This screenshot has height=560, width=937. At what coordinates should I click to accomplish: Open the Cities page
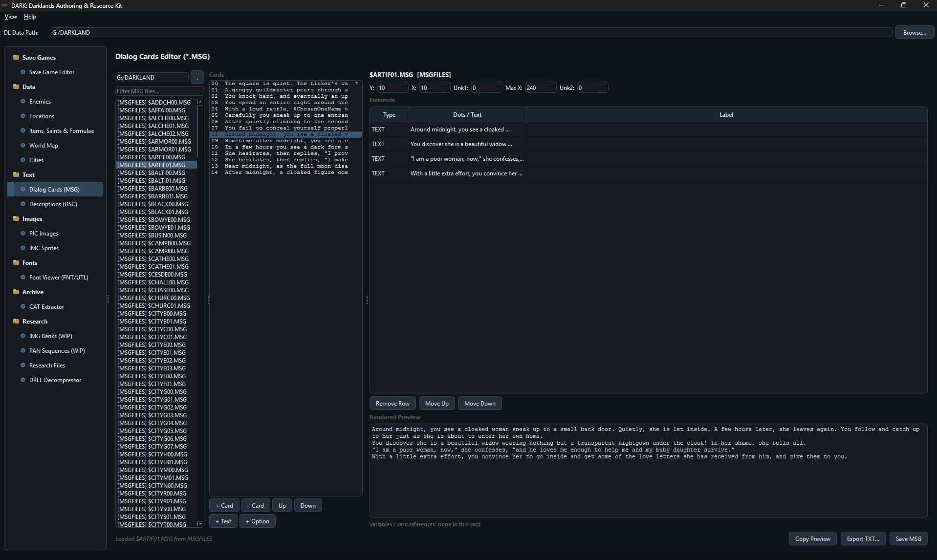coord(36,160)
